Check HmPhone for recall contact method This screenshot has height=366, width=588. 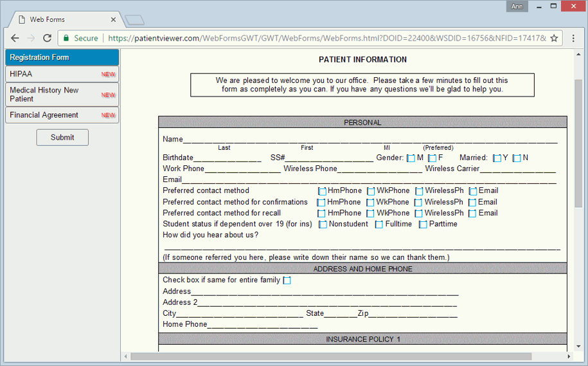point(321,214)
